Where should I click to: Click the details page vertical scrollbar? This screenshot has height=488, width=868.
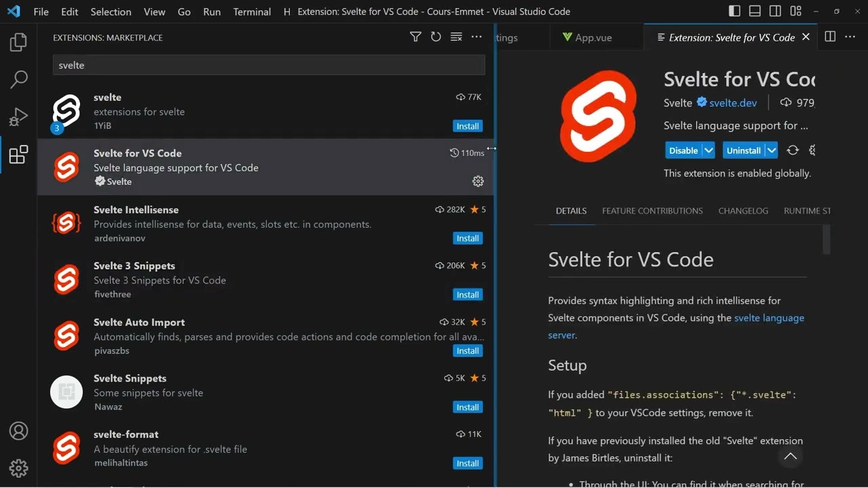[826, 240]
